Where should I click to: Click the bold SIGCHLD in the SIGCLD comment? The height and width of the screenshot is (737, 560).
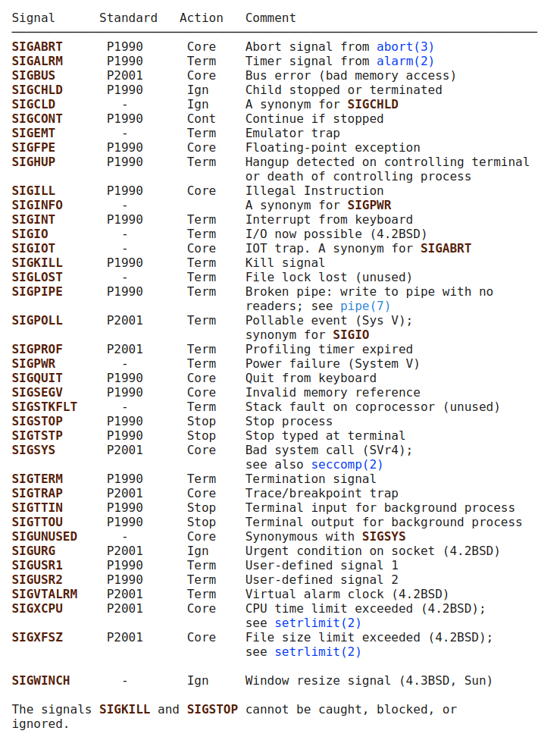pyautogui.click(x=373, y=105)
